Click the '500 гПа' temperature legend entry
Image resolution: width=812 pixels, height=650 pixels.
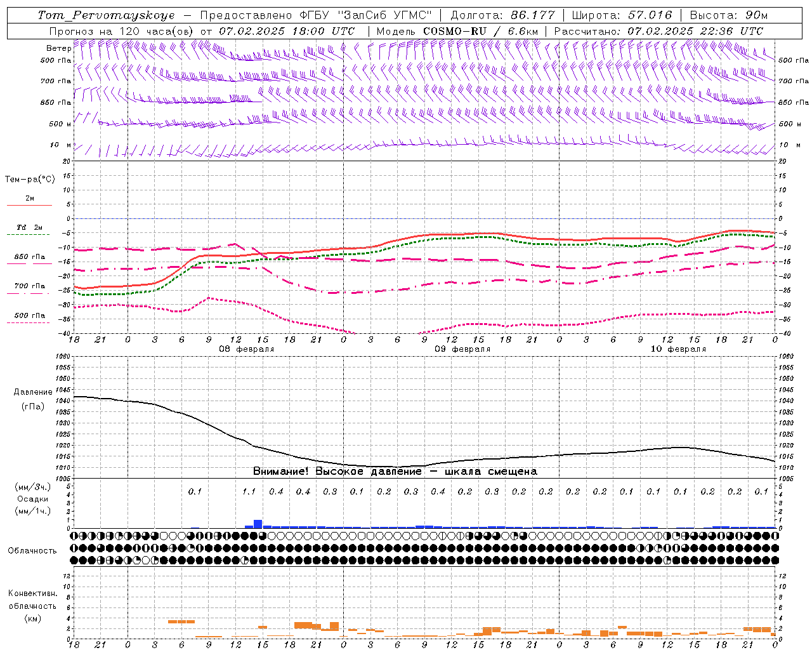(30, 315)
